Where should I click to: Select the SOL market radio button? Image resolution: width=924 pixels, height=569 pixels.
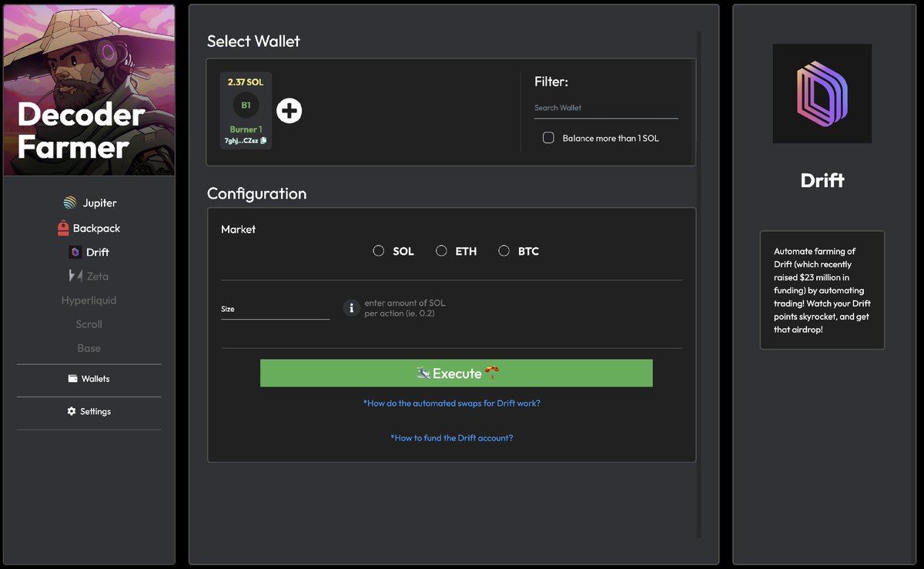(x=378, y=251)
